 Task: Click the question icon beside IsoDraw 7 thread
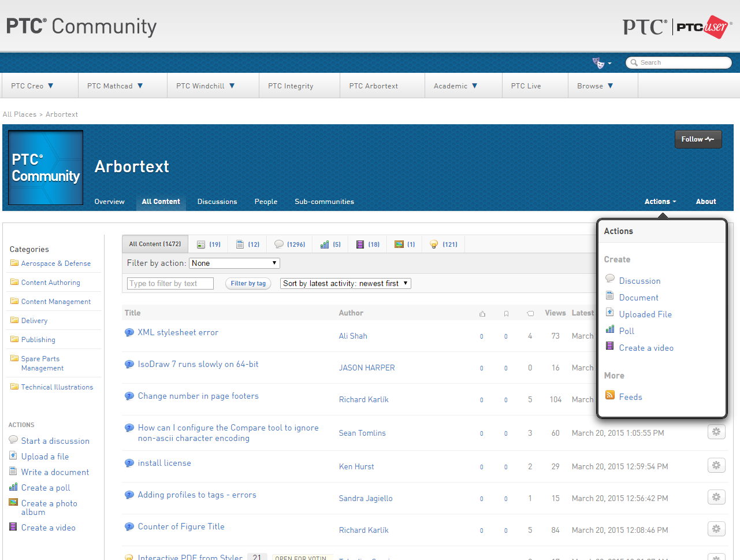[129, 364]
